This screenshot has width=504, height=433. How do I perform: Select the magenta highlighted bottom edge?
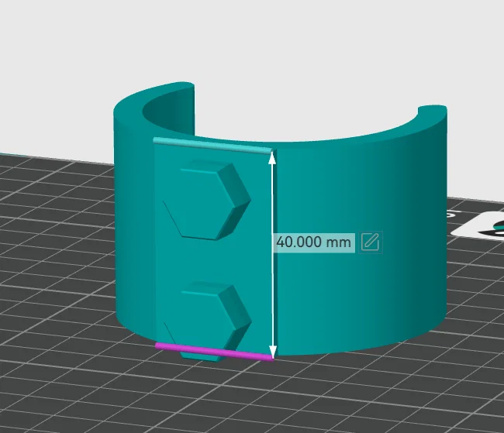click(x=214, y=352)
